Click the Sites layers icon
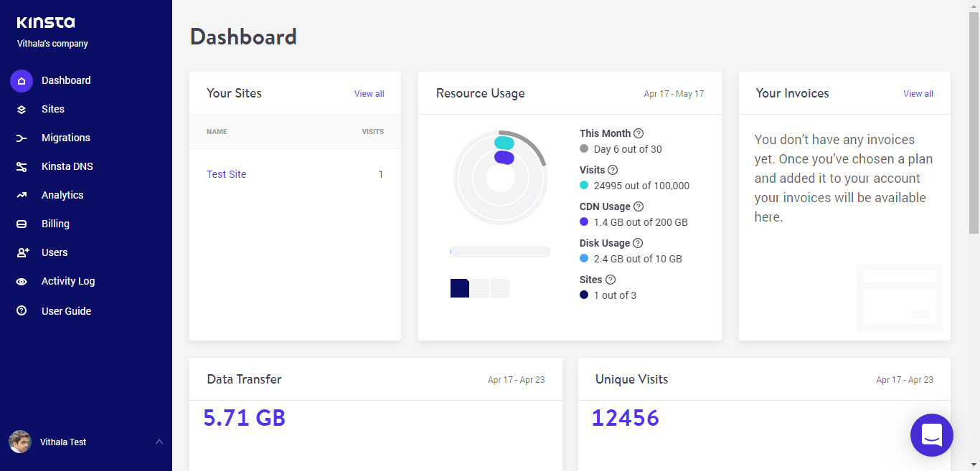Viewport: 980px width, 471px height. click(x=22, y=110)
